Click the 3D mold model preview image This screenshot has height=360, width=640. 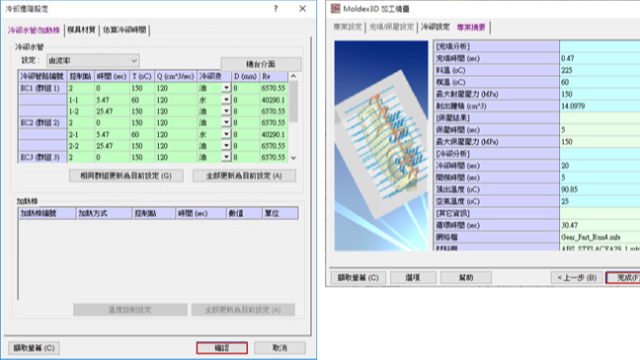tap(381, 145)
